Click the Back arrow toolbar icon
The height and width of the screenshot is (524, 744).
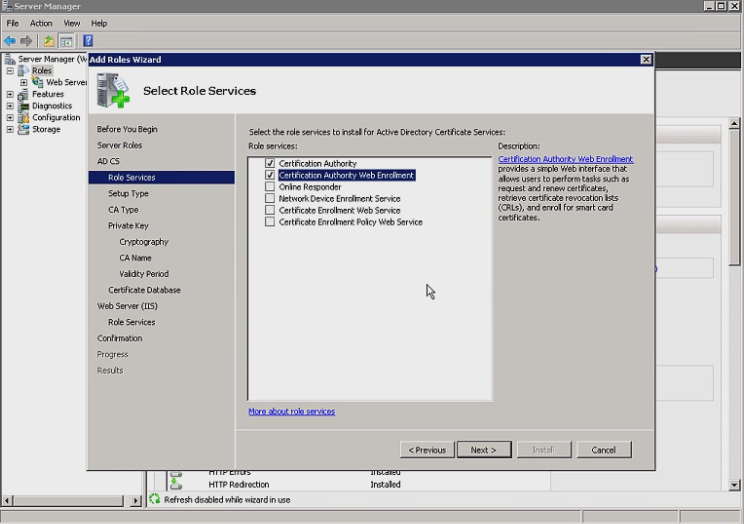tap(10, 41)
